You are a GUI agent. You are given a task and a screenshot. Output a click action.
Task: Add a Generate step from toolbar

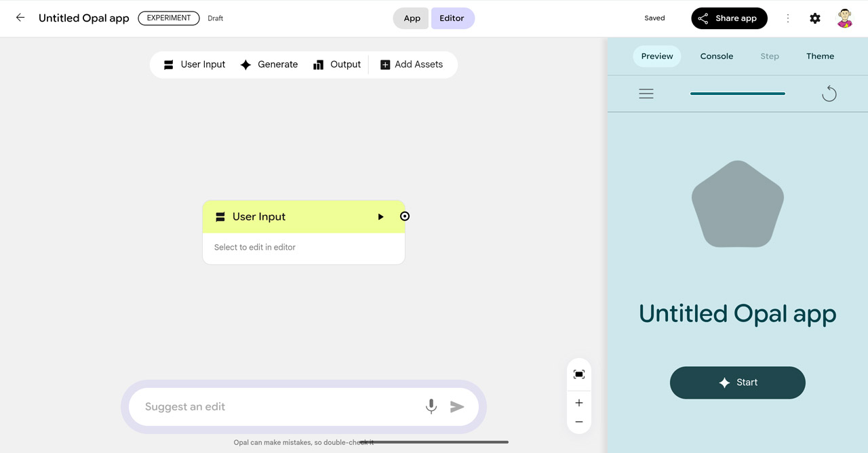(269, 64)
